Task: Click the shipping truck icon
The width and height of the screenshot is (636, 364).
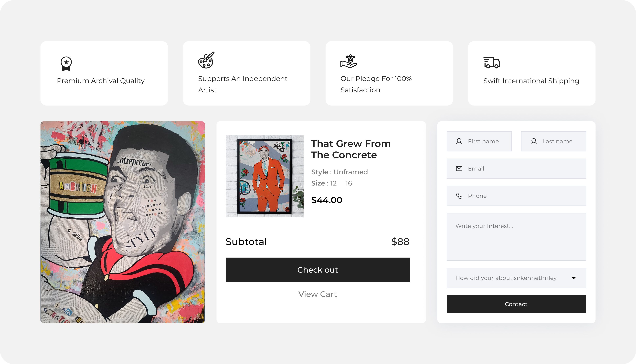Action: pyautogui.click(x=492, y=62)
